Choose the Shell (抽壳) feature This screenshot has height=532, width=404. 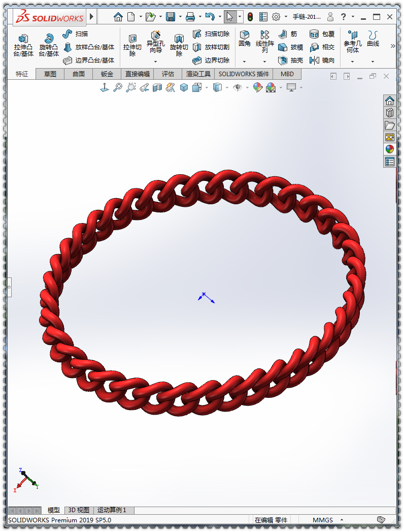[x=290, y=60]
